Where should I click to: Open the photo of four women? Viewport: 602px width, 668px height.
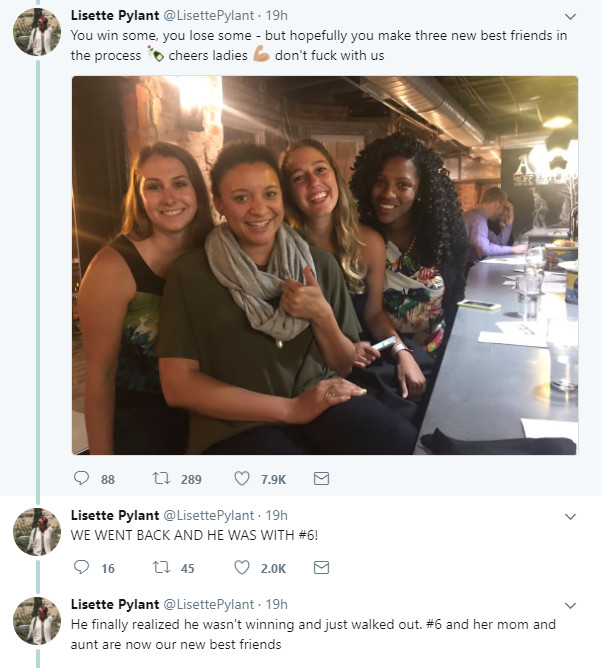tap(324, 265)
